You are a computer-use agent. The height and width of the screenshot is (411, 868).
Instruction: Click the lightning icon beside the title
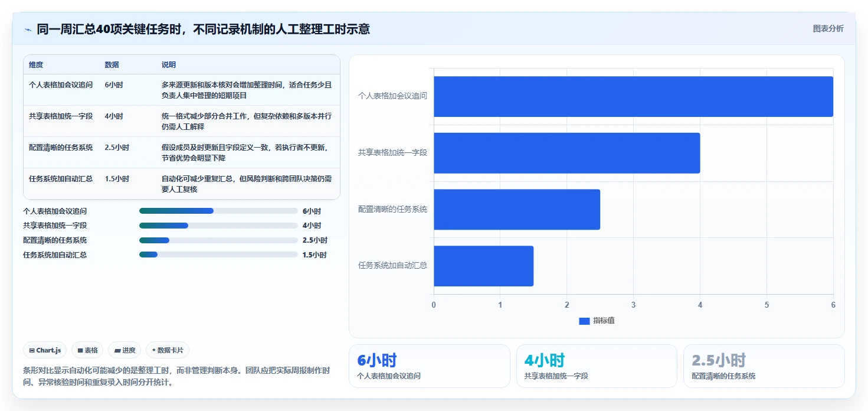[28, 30]
